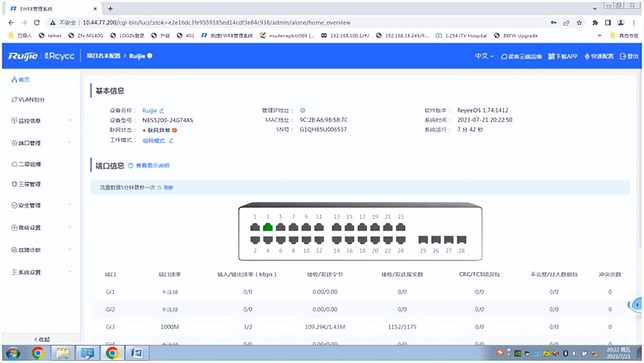Click the floating assistant bubble at right edge
This screenshot has height=363, width=644.
coord(637,305)
